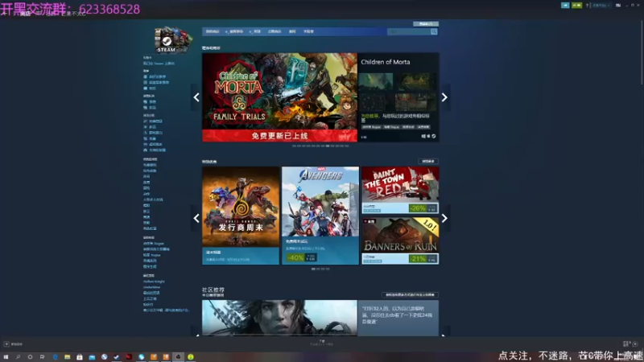This screenshot has height=362, width=644.
Task: Go to previous special offers page arrow
Action: pos(196,218)
